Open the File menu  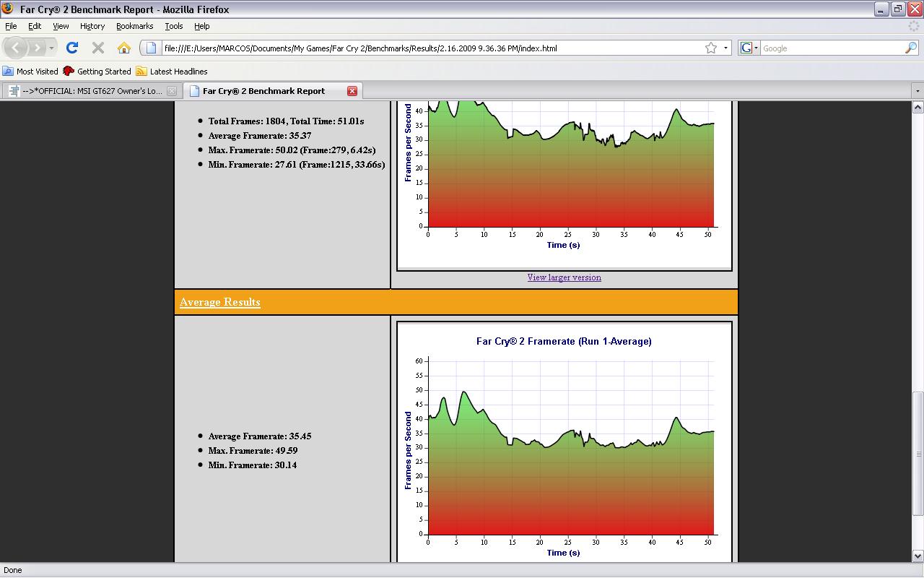click(11, 26)
